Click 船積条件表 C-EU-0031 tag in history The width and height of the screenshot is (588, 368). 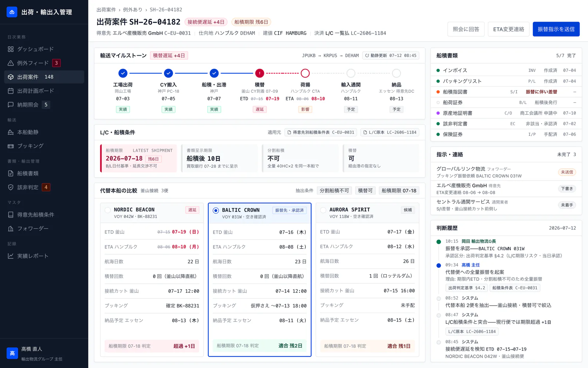tap(514, 288)
